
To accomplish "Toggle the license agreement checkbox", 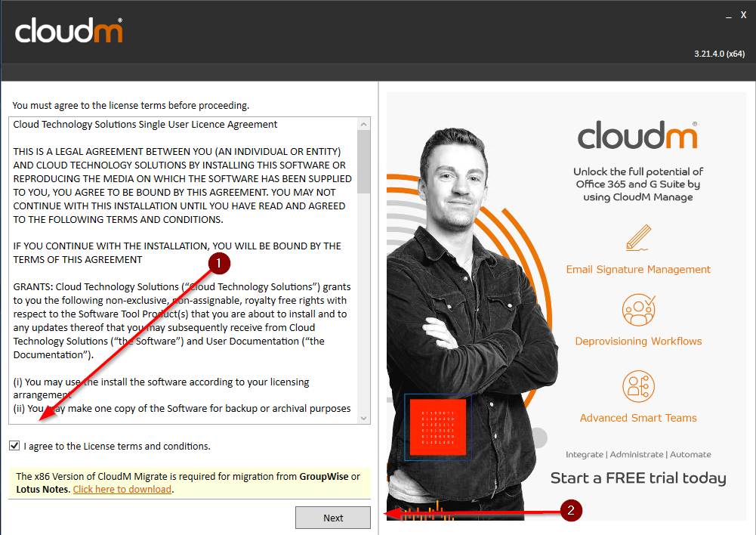I will pos(14,446).
